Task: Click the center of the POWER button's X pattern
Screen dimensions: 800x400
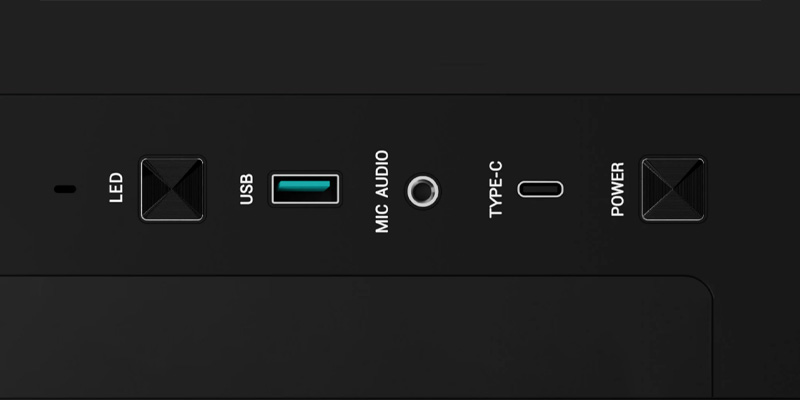Action: click(673, 189)
